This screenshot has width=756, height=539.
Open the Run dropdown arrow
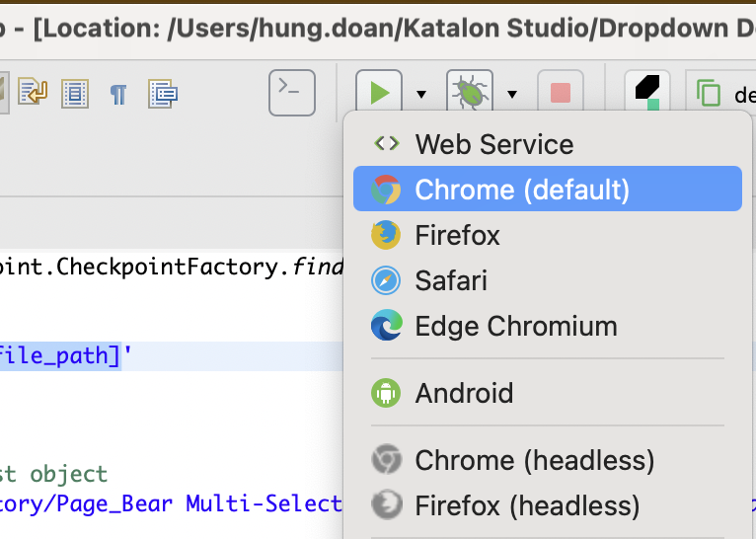421,95
